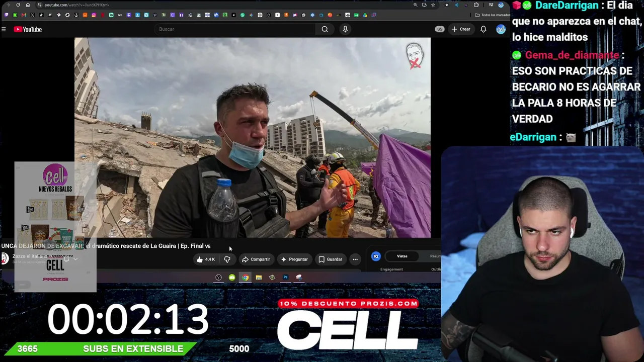Screen dimensions: 644x362
Task: Click the video title mentioning La Guaira
Action: 106,246
